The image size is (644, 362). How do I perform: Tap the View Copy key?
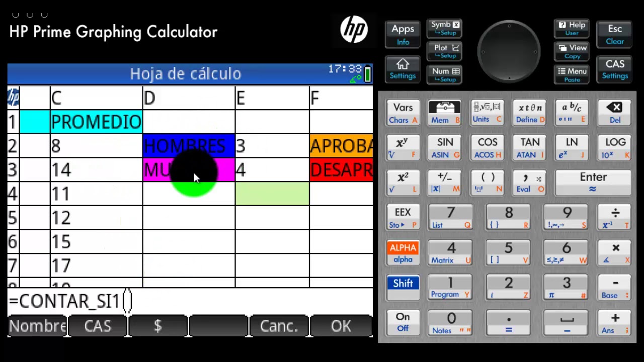coord(572,51)
